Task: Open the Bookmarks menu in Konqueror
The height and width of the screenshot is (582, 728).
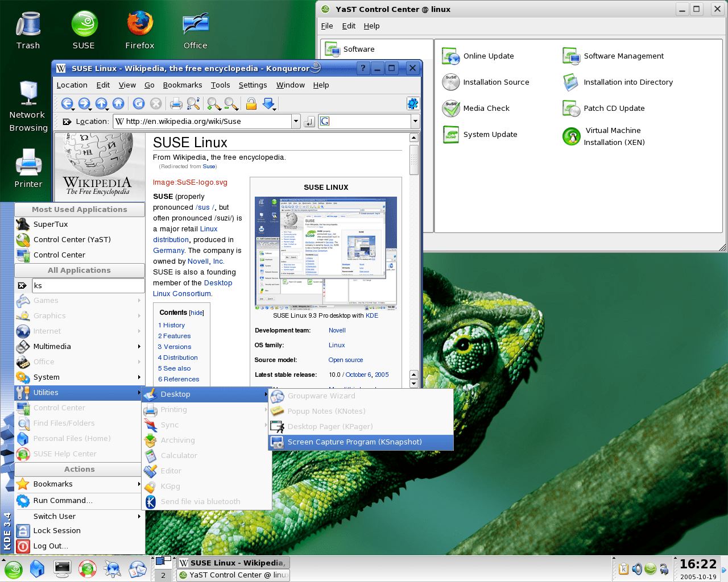Action: point(182,85)
